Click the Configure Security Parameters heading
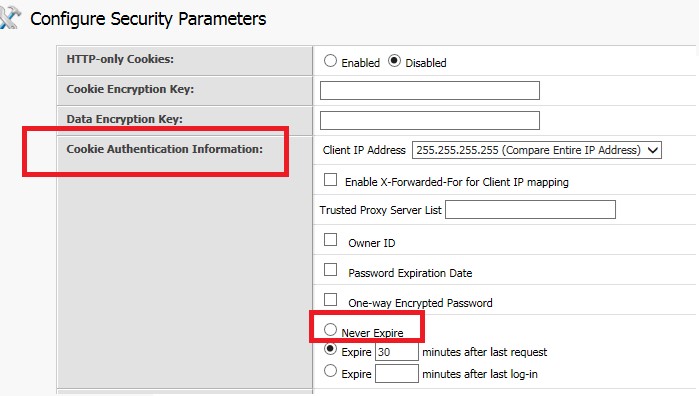This screenshot has height=396, width=699. click(148, 19)
